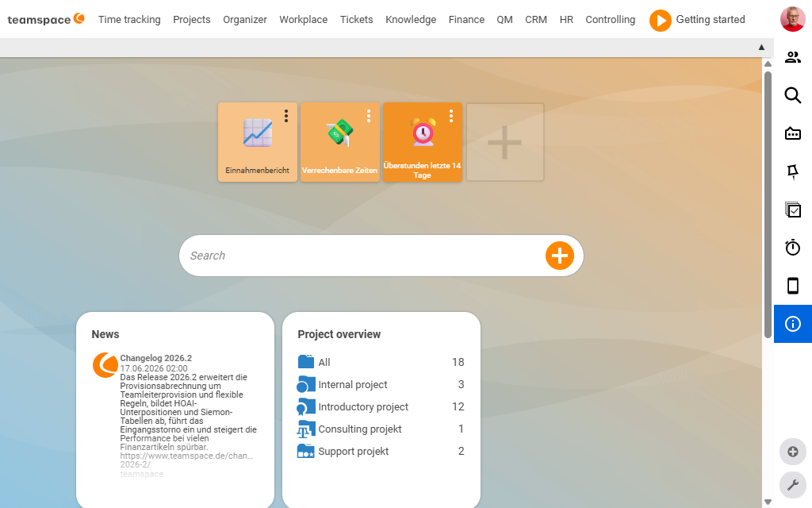This screenshot has height=508, width=812.
Task: Open the user profile avatar
Action: click(792, 19)
